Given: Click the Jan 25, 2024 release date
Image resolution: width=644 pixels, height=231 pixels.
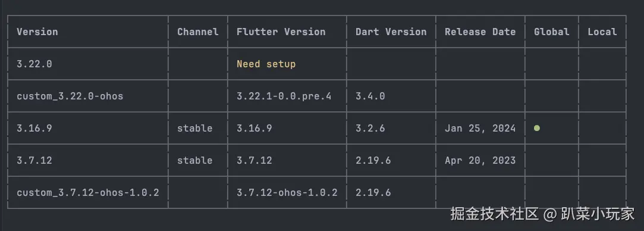Looking at the screenshot, I should tap(480, 128).
